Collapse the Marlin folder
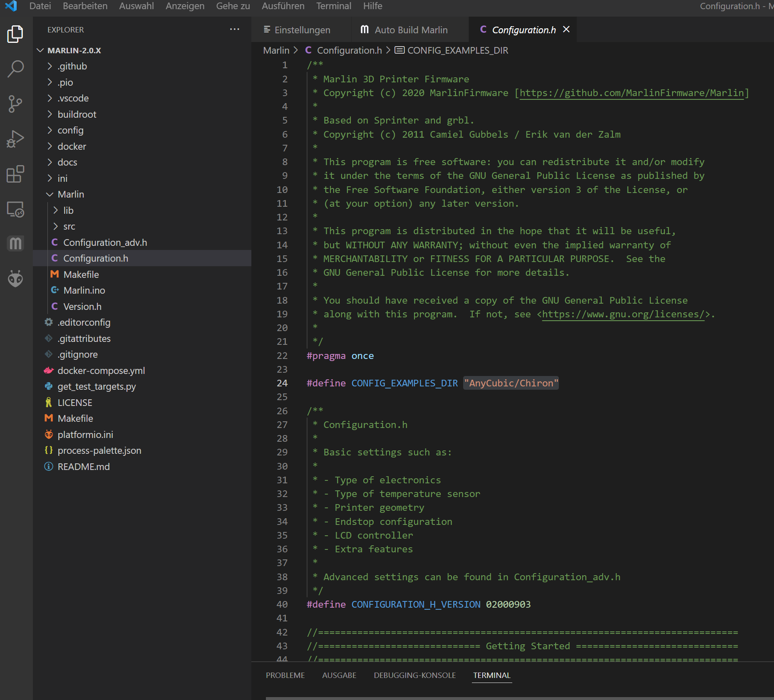The height and width of the screenshot is (700, 774). coord(70,194)
